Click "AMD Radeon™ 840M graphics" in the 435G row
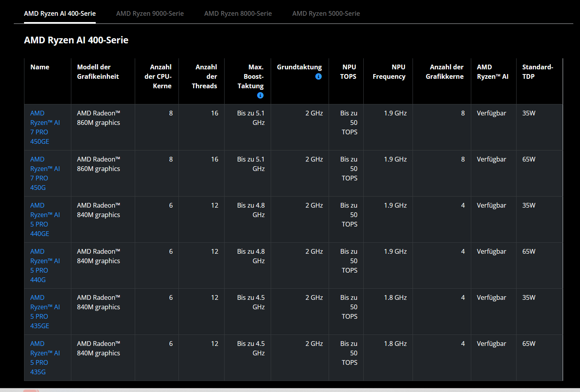 (x=99, y=348)
